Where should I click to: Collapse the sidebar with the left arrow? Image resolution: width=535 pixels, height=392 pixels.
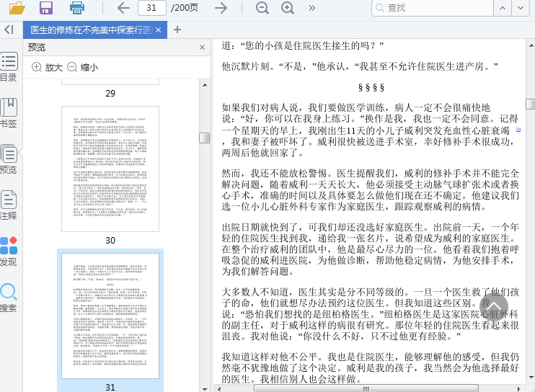9,30
